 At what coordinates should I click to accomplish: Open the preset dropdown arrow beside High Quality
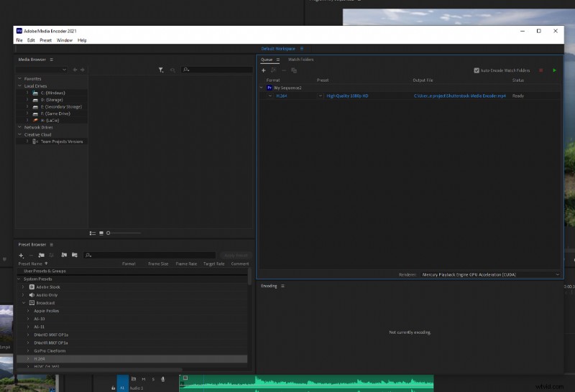tap(320, 95)
